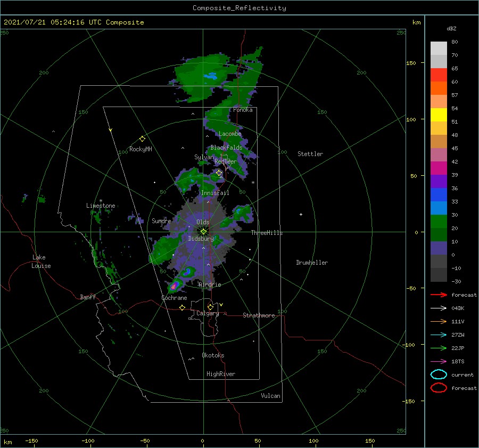
Task: Click the 2021/07/21 05:24:16 UTC timestamp
Action: pyautogui.click(x=73, y=22)
